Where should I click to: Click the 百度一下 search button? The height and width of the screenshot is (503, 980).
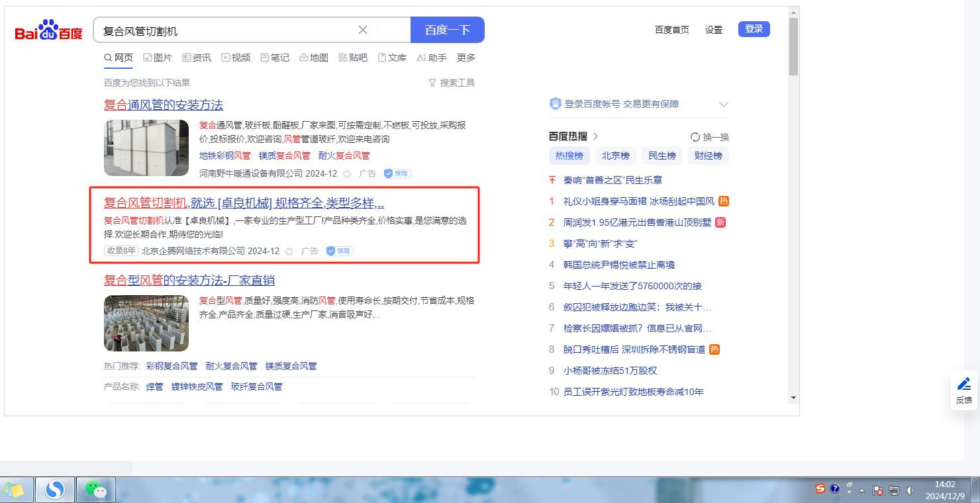coord(448,30)
